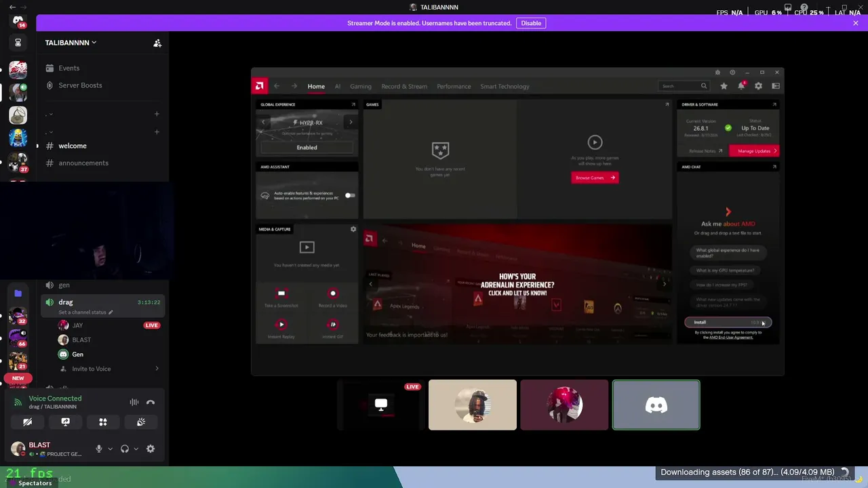
Task: Click the AMD search field
Action: (684, 86)
